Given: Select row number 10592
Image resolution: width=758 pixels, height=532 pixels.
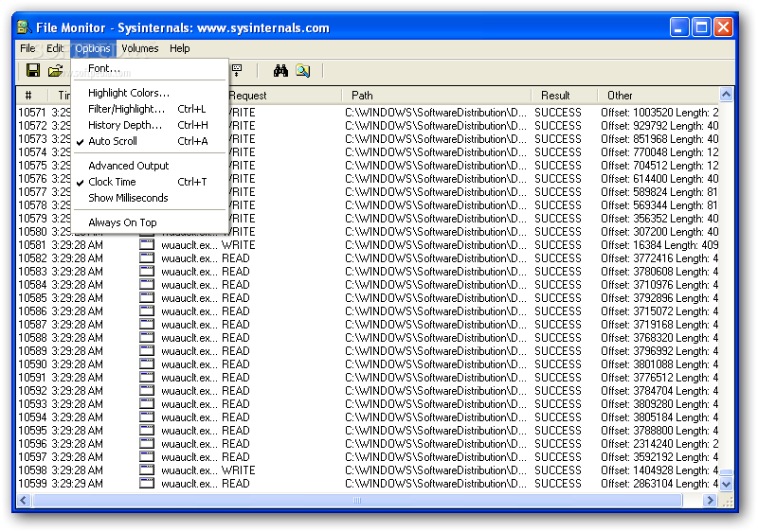Looking at the screenshot, I should point(32,391).
